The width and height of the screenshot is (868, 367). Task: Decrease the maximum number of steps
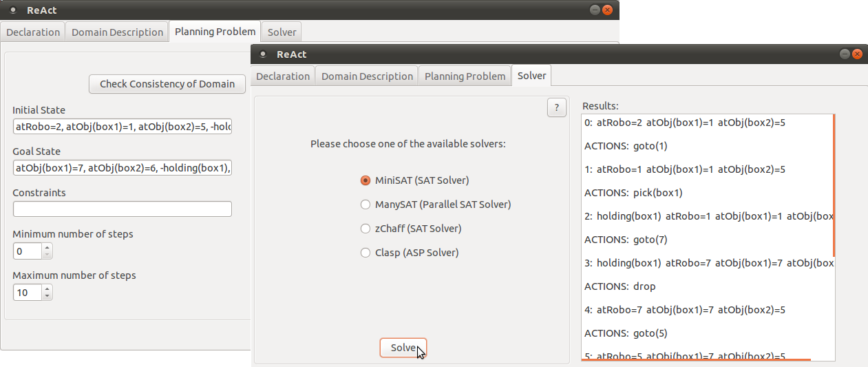click(x=47, y=296)
